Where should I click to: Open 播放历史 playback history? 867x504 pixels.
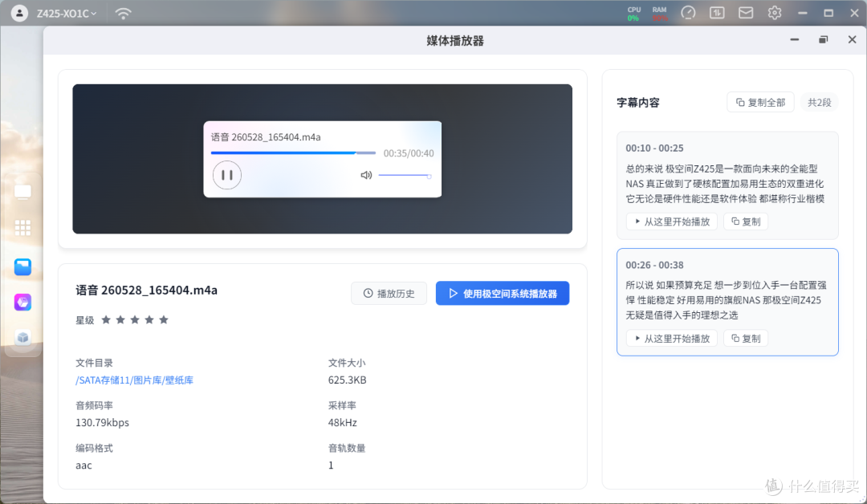[x=389, y=294]
